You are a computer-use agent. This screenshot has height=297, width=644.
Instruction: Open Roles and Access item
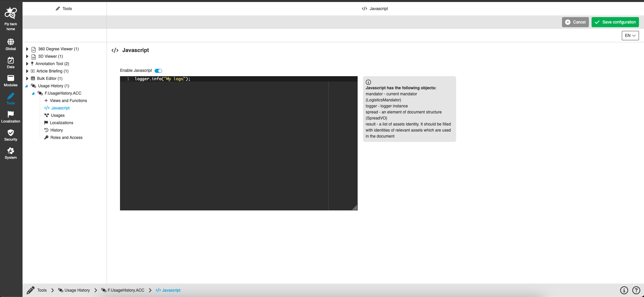(66, 138)
